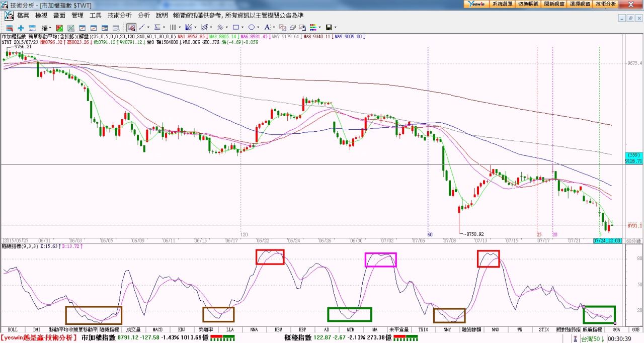Expand the vertical lines tool dropdown arrow
The width and height of the screenshot is (644, 343).
tap(180, 28)
